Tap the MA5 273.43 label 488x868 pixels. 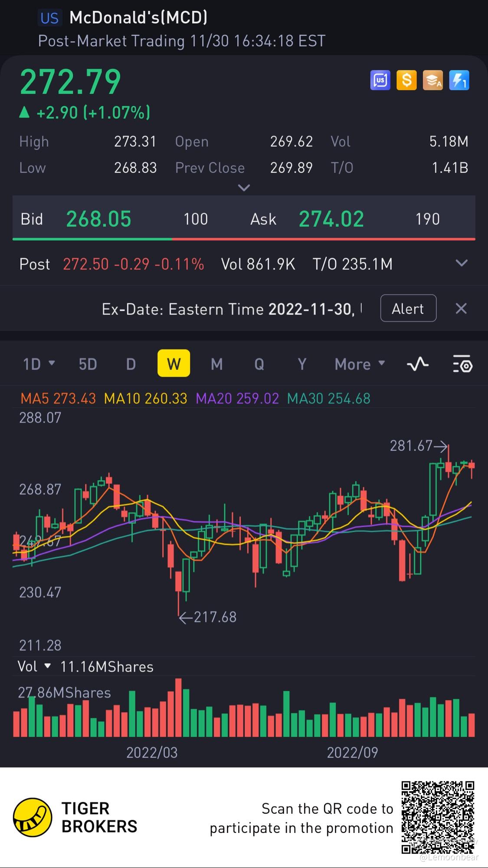point(58,398)
